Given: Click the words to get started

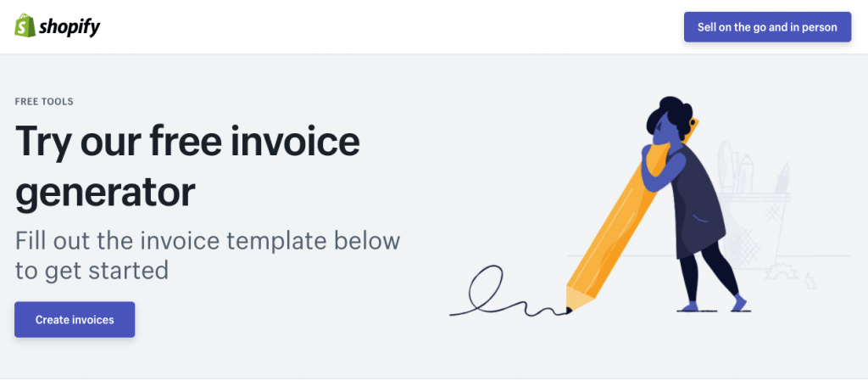Looking at the screenshot, I should coord(92,271).
